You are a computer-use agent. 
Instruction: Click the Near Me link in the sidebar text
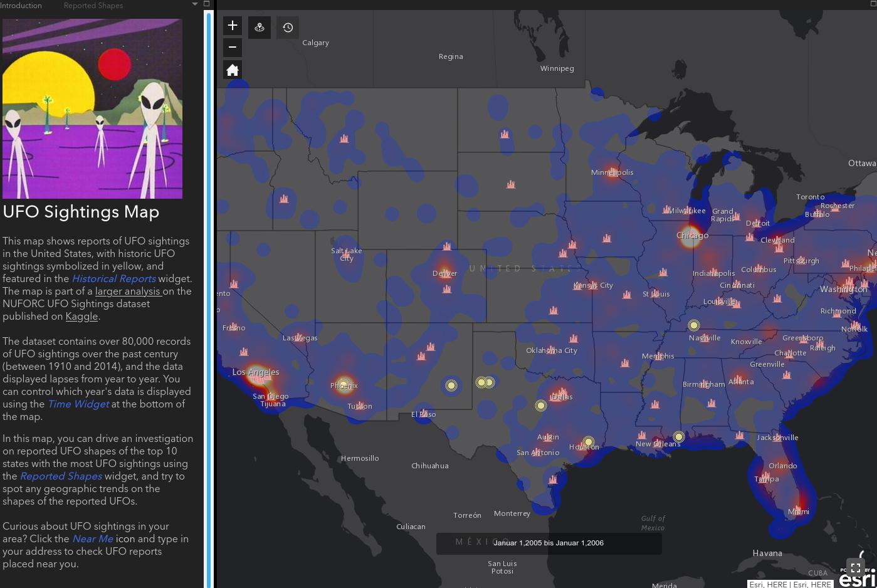pyautogui.click(x=92, y=538)
